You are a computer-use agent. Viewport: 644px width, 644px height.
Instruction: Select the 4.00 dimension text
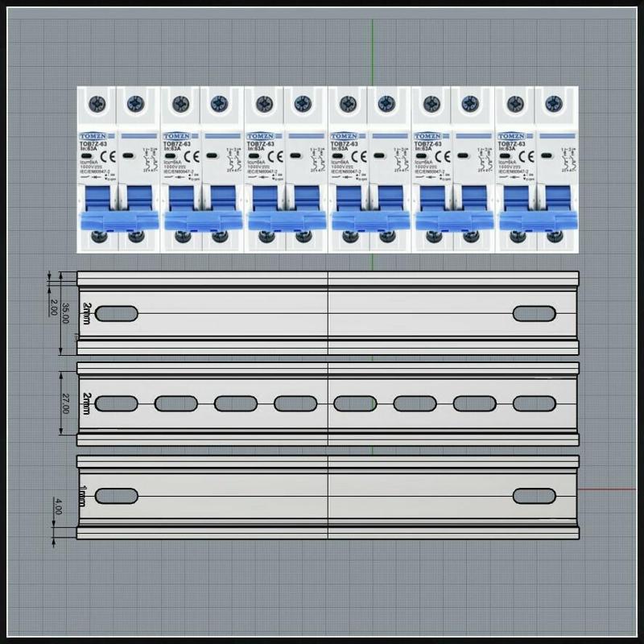coord(58,507)
